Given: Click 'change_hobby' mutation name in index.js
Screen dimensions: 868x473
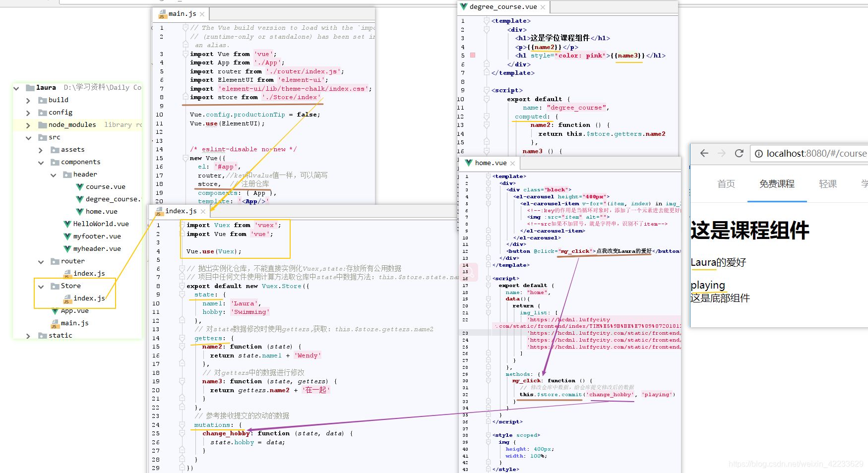Looking at the screenshot, I should pos(226,433).
